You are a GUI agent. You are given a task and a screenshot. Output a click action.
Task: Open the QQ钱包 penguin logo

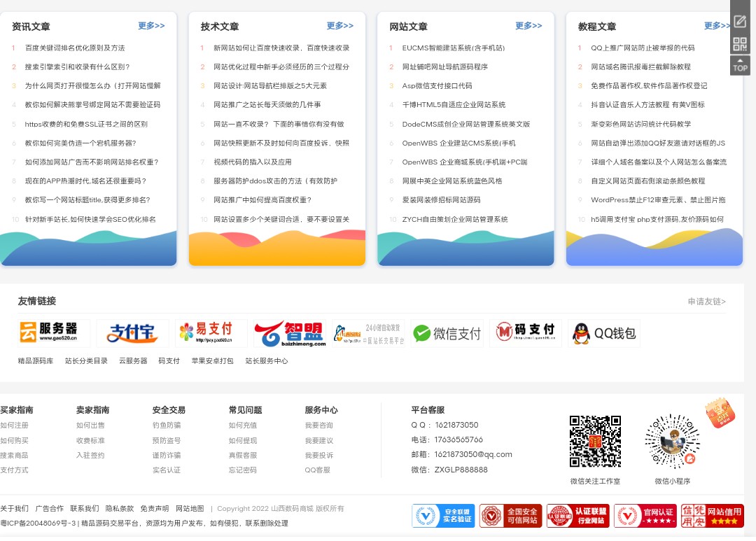coord(604,333)
